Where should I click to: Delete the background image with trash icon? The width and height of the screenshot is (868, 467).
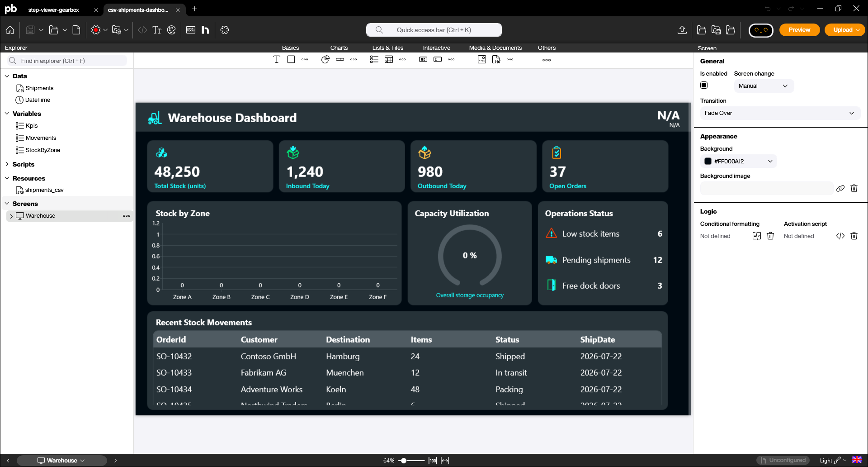(854, 188)
